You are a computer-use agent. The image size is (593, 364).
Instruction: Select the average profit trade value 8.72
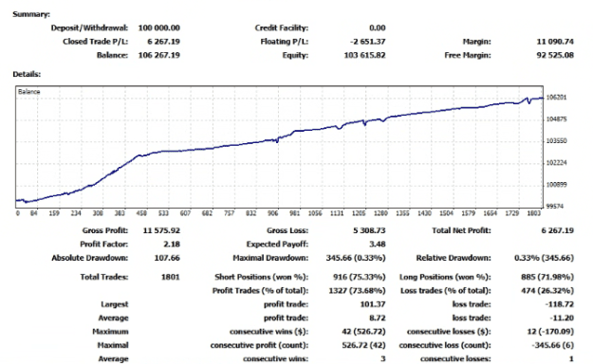pyautogui.click(x=377, y=318)
